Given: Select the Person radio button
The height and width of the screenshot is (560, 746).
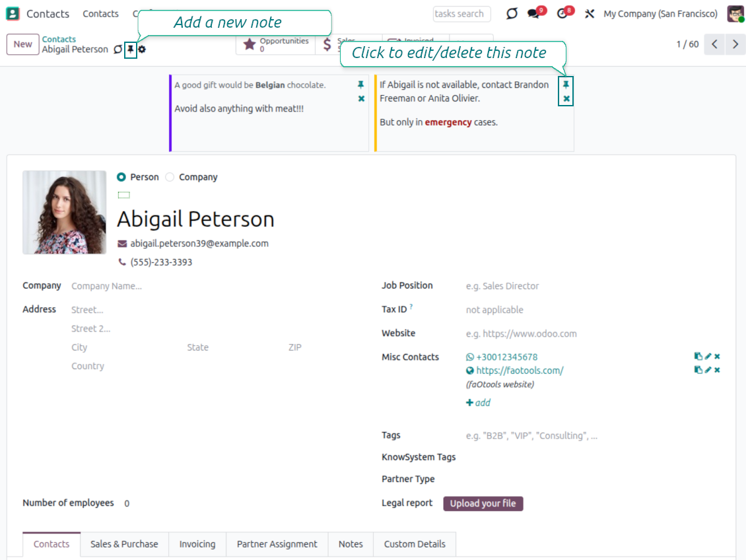Looking at the screenshot, I should click(x=121, y=177).
